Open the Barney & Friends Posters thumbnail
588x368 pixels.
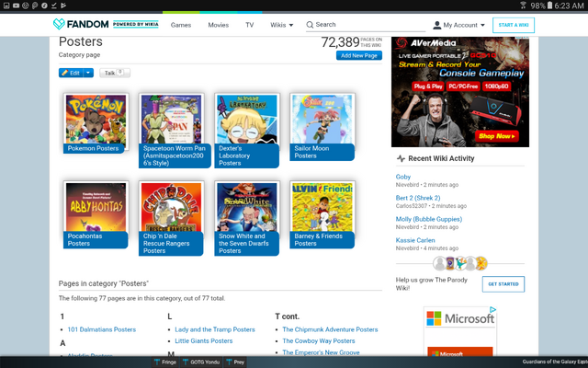point(322,214)
